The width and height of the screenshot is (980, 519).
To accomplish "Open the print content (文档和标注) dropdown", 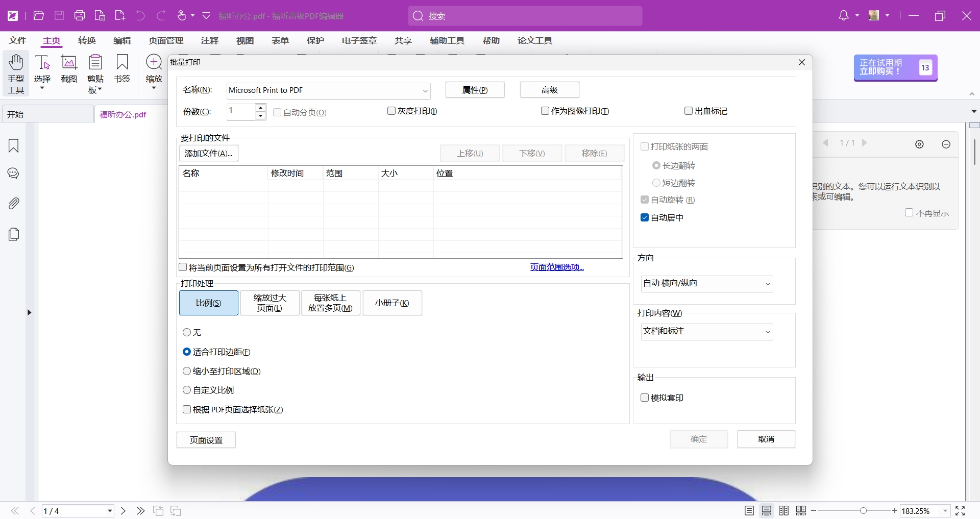I will click(x=707, y=332).
